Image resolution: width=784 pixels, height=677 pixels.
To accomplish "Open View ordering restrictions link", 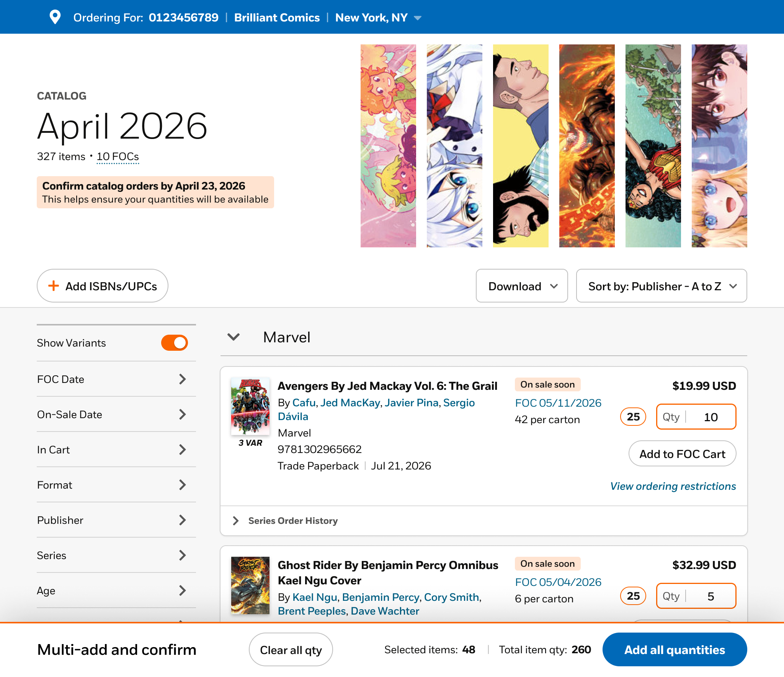I will 673,486.
